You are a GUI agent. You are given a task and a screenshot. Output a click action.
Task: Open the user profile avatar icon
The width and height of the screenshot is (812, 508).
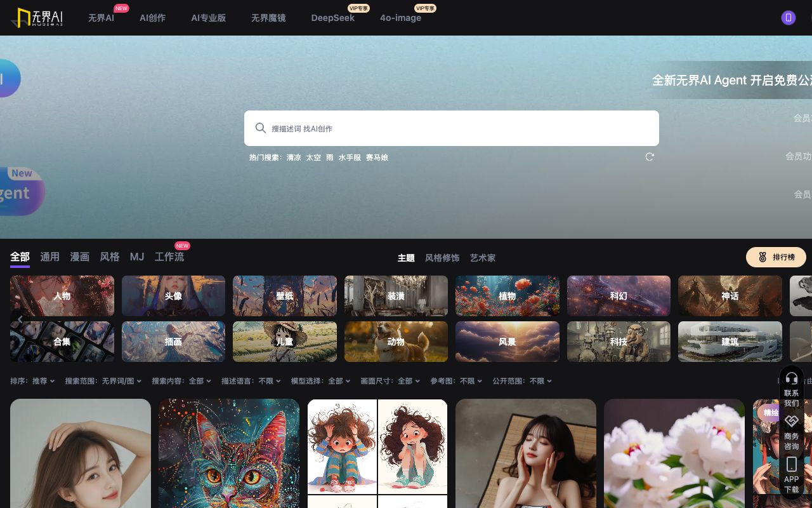tap(788, 18)
